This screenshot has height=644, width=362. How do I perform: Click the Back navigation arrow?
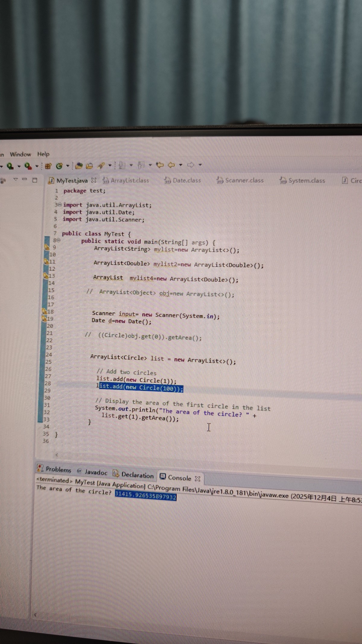tap(171, 165)
